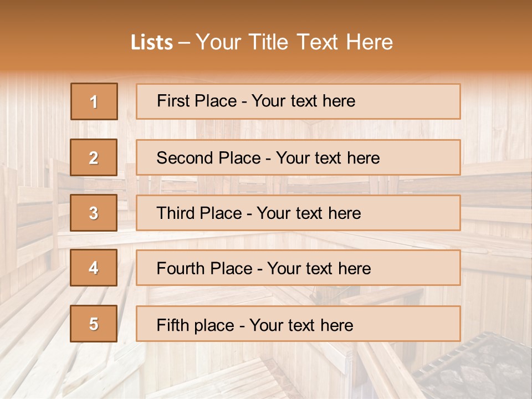The image size is (532, 399).
Task: Select the number 2 box
Action: 94,157
